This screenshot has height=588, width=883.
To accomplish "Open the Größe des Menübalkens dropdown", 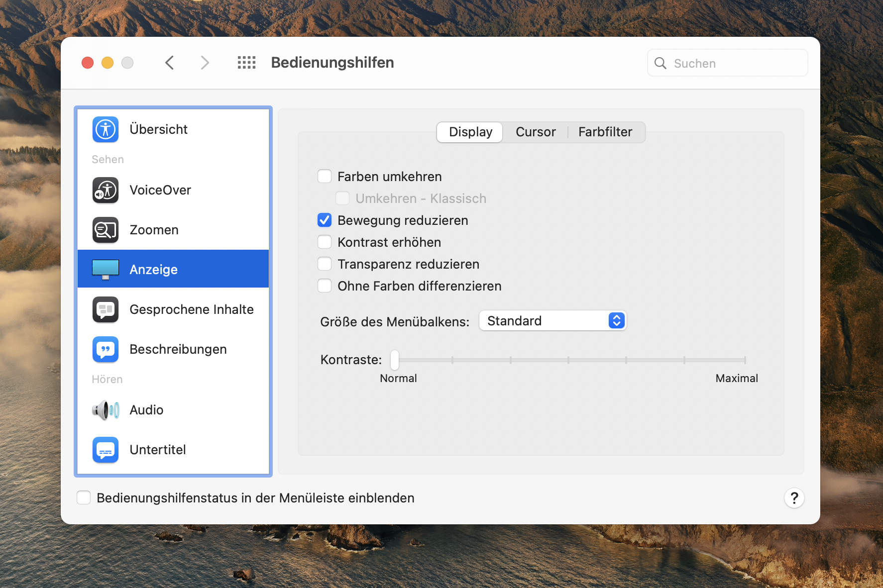I will [552, 321].
